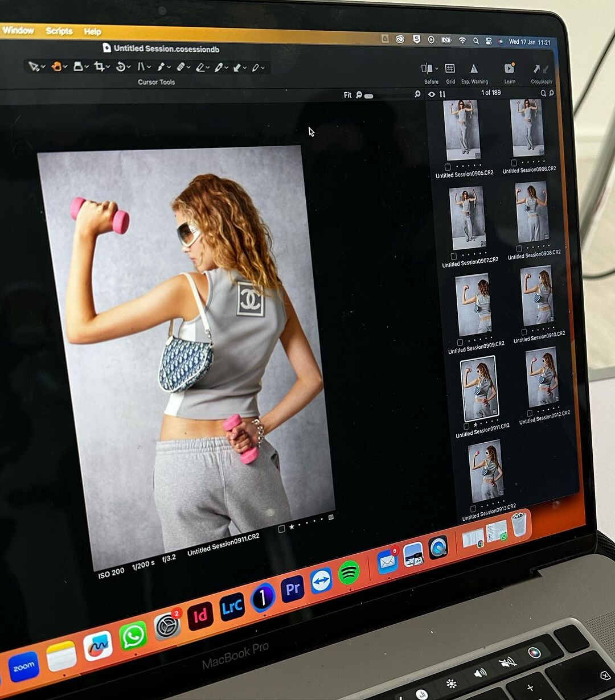
Task: Open the browser sort arrows icon
Action: click(x=442, y=94)
